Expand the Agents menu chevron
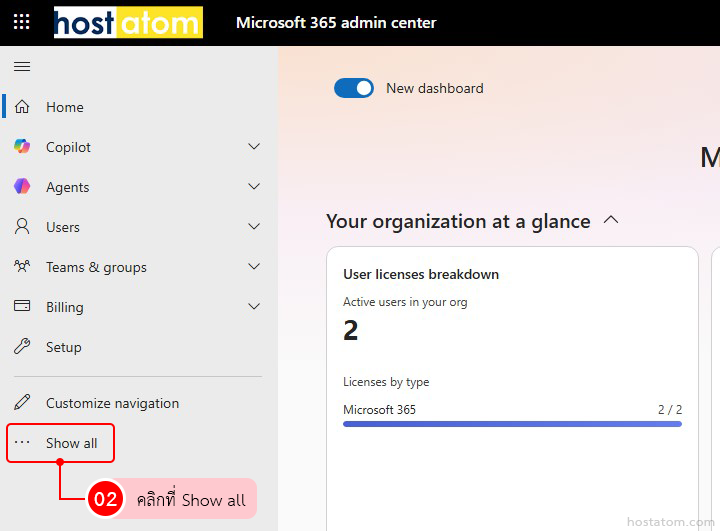This screenshot has width=720, height=531. click(x=254, y=186)
